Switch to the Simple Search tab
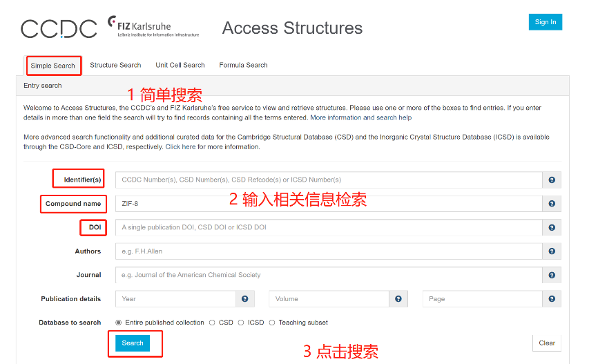598x364 pixels. 53,66
